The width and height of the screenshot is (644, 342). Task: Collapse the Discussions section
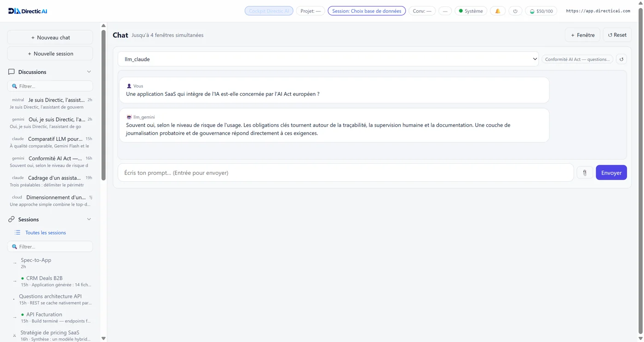click(x=89, y=72)
